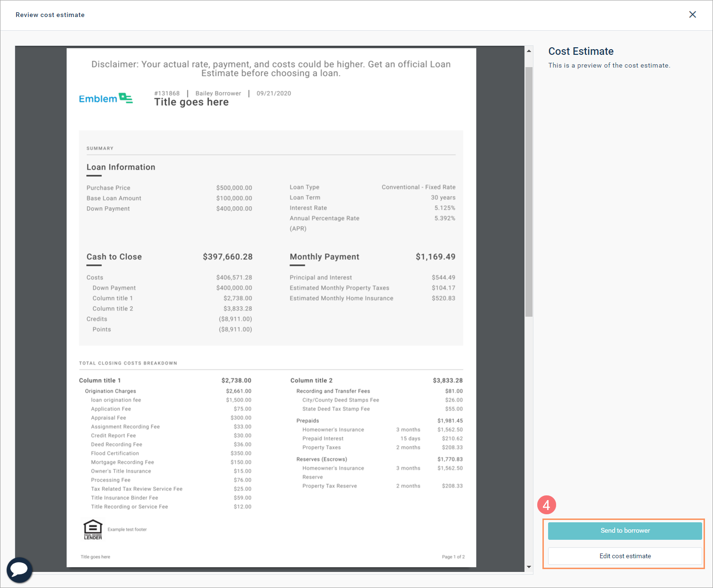Click City/County Deed Stamps Fee row
This screenshot has height=588, width=713.
(x=383, y=400)
